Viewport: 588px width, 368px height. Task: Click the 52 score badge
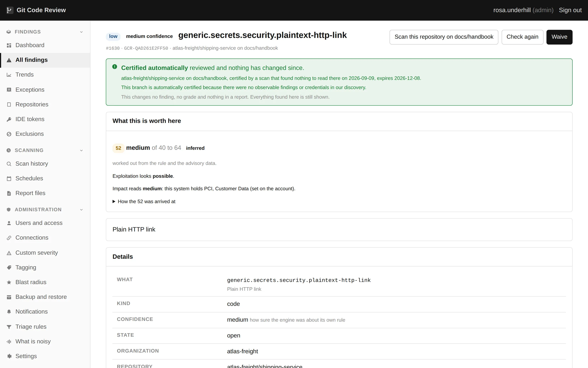coord(118,148)
